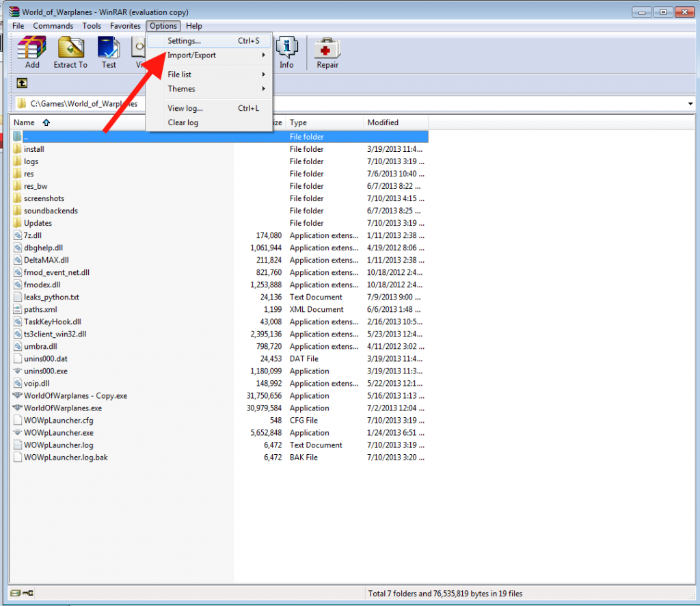
Task: Select the Updates folder icon
Action: point(17,223)
